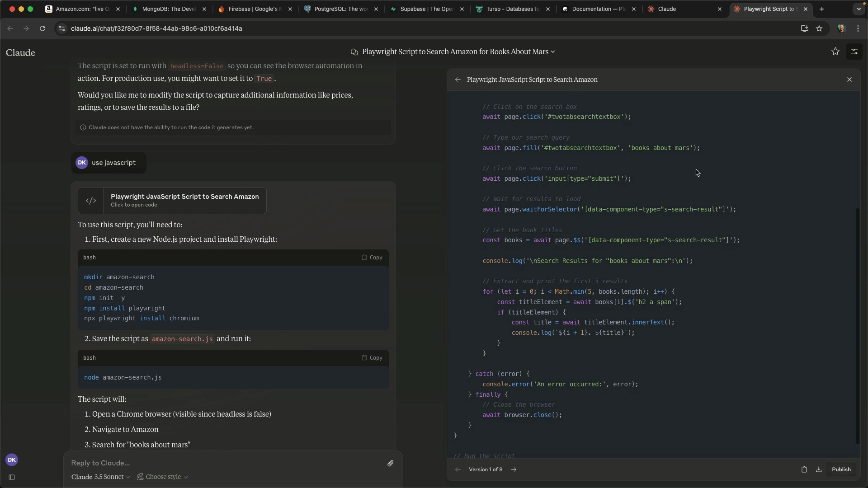Close the Firebase browser tab

tap(290, 9)
